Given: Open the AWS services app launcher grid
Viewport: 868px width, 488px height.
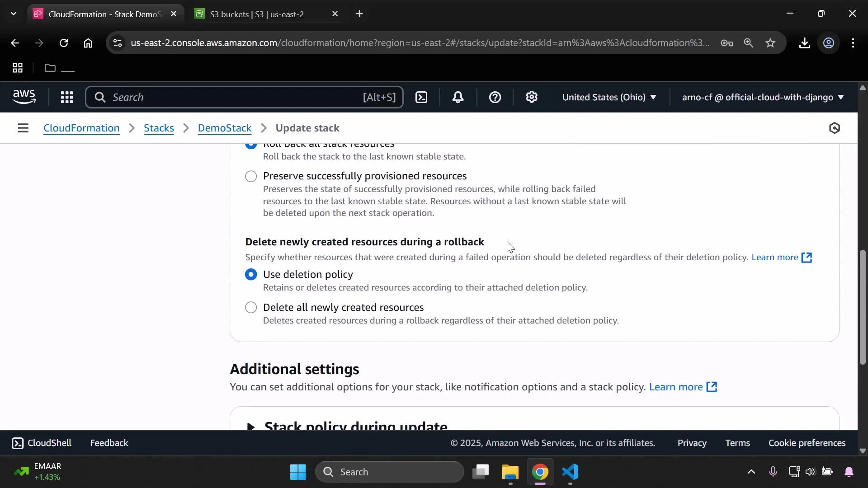Looking at the screenshot, I should click(x=66, y=97).
